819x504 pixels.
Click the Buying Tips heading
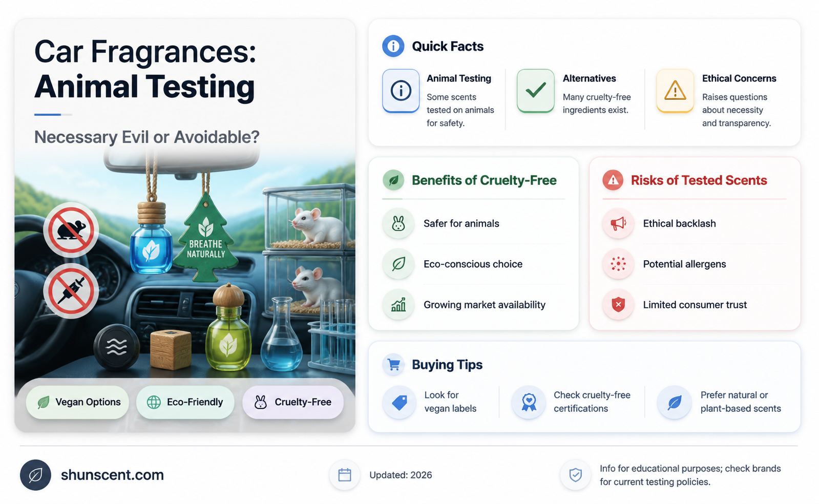(447, 365)
